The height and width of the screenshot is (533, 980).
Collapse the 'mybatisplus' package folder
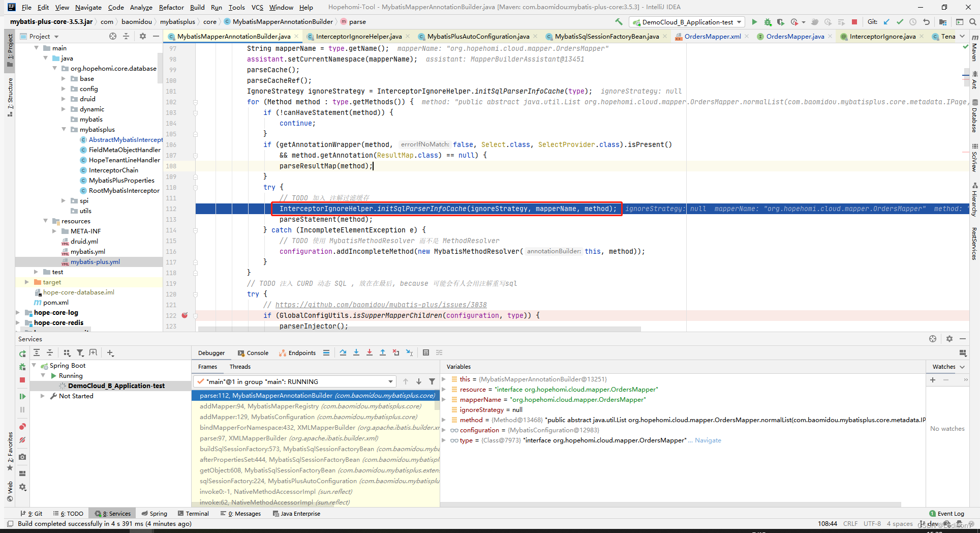pyautogui.click(x=64, y=130)
